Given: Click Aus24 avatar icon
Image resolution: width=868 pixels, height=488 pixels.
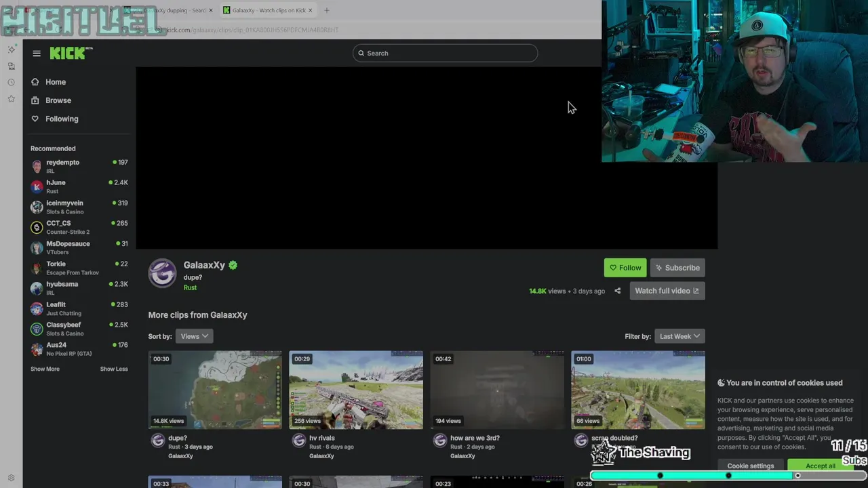Looking at the screenshot, I should (x=37, y=349).
